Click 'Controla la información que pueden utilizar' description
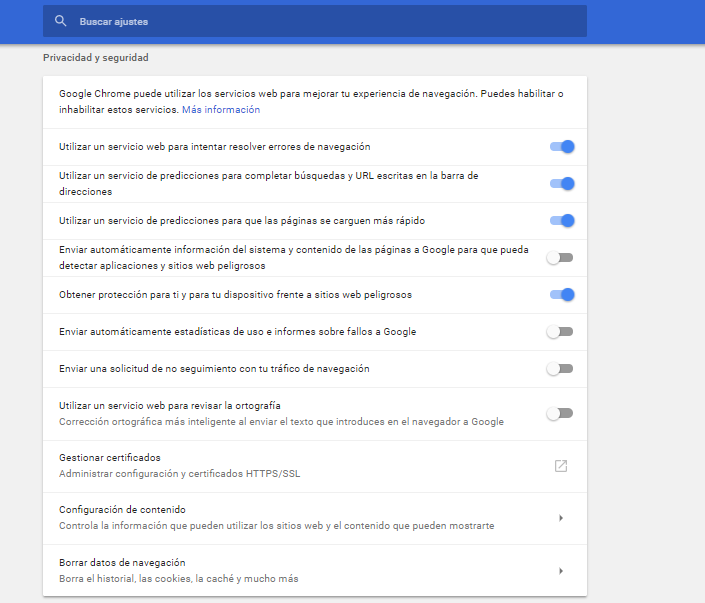The image size is (705, 603). point(277,526)
